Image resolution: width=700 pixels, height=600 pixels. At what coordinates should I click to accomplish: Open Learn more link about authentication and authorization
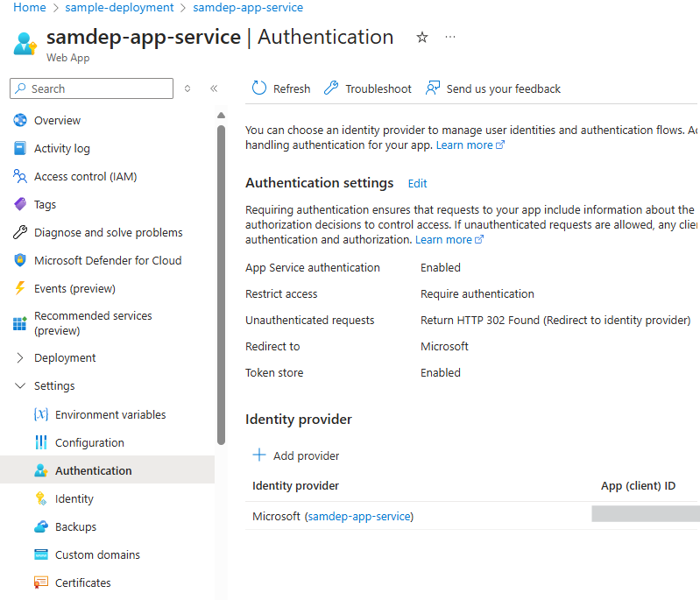[x=449, y=240]
